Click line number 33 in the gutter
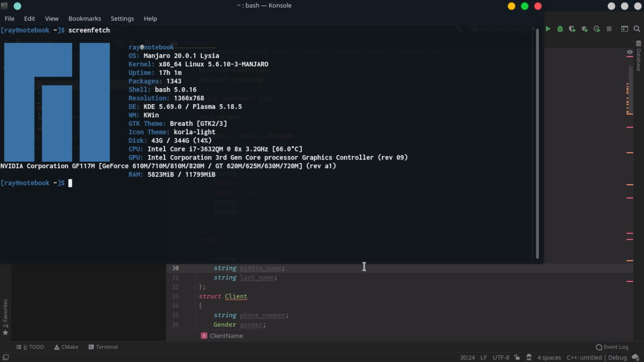The height and width of the screenshot is (362, 644). [175, 297]
